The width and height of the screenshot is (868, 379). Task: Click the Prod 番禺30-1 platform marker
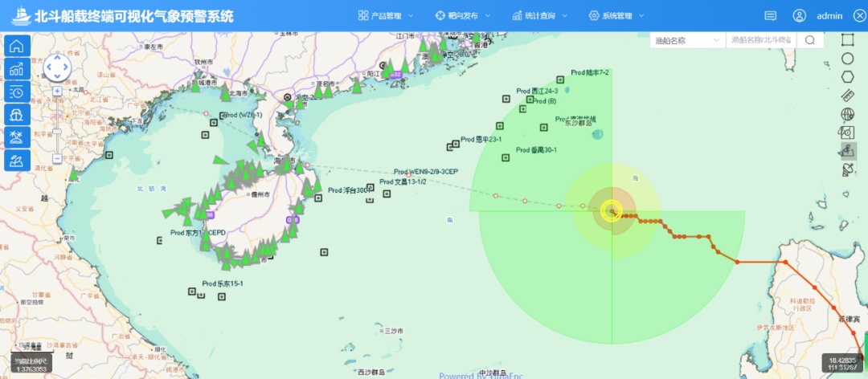[506, 157]
